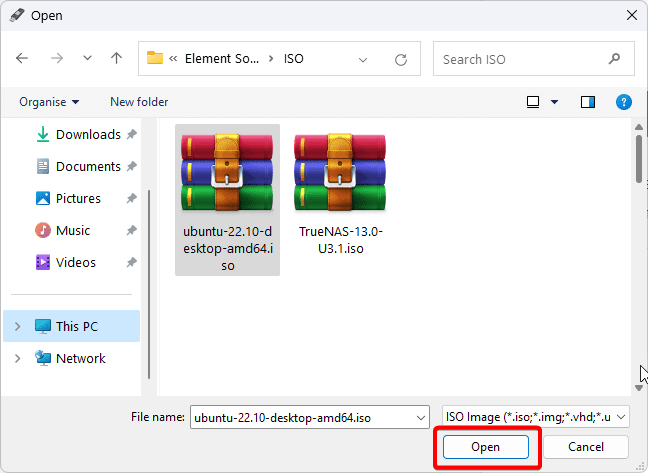Go back with the left arrow

[x=22, y=58]
